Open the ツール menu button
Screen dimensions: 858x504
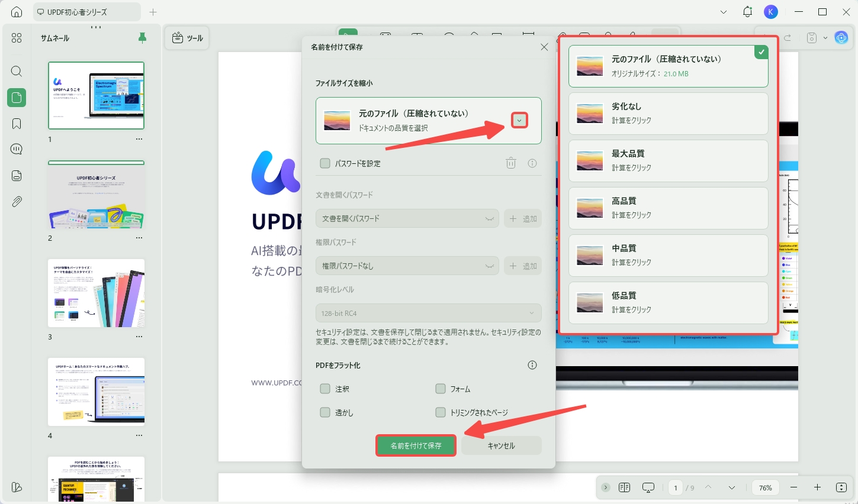coord(187,38)
